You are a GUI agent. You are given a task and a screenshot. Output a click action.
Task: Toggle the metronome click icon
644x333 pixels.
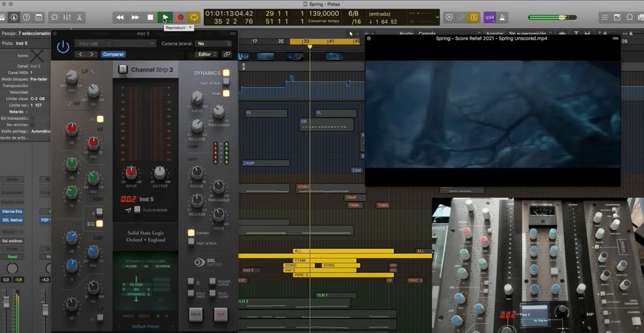502,17
